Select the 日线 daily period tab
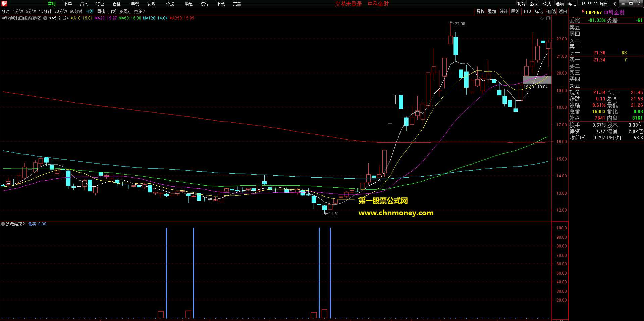644x321 pixels. (x=90, y=11)
